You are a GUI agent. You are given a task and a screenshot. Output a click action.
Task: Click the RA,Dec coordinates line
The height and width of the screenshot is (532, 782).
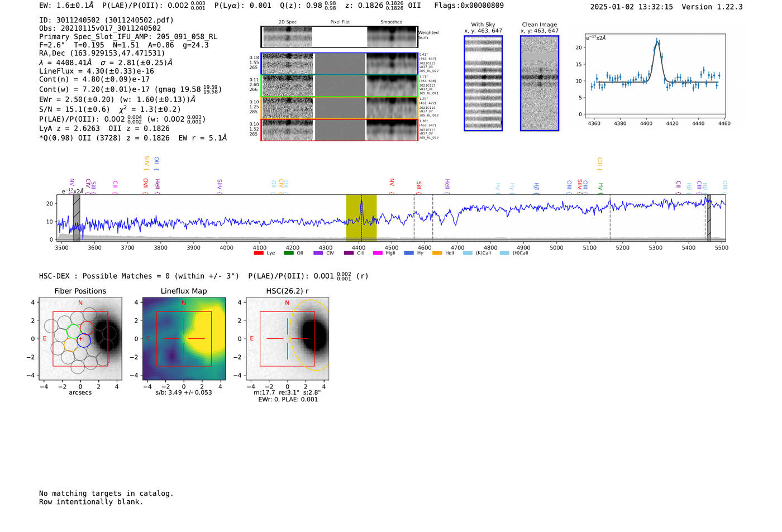point(102,54)
